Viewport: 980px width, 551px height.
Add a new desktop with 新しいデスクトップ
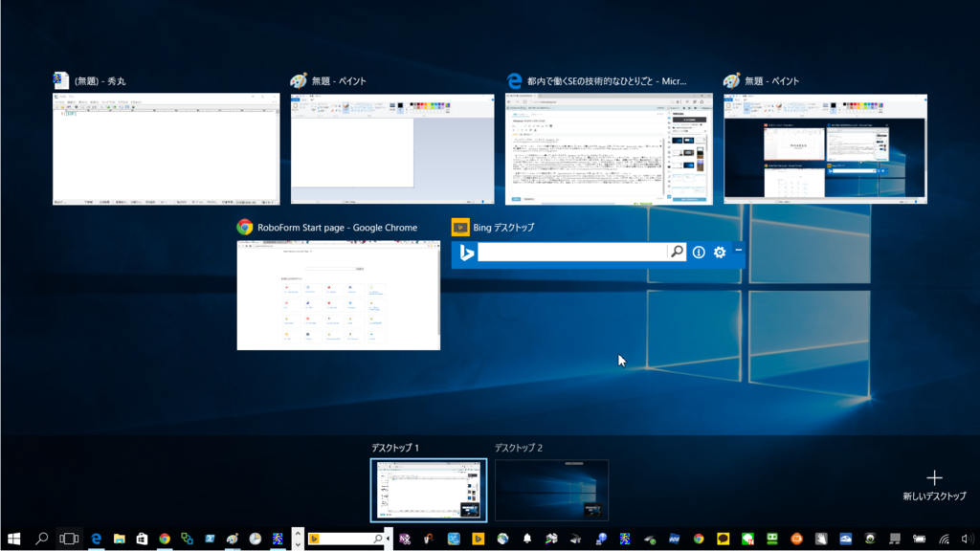(x=934, y=485)
